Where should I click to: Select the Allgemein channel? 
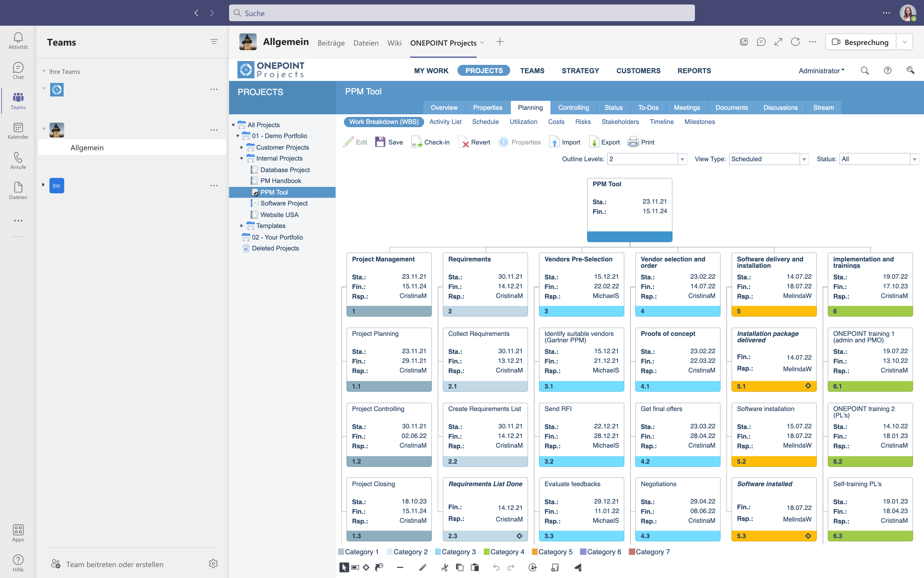[x=133, y=148]
